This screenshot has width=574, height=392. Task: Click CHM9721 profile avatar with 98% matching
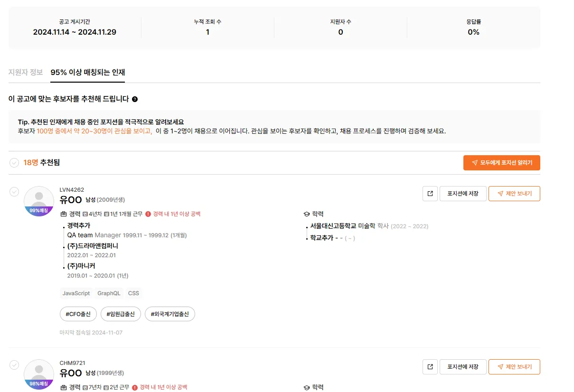[x=39, y=374]
